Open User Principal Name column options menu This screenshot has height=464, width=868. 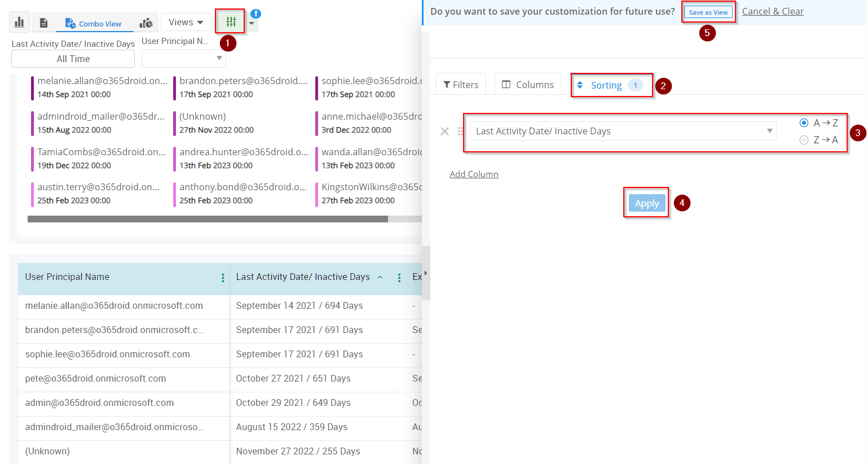[223, 278]
